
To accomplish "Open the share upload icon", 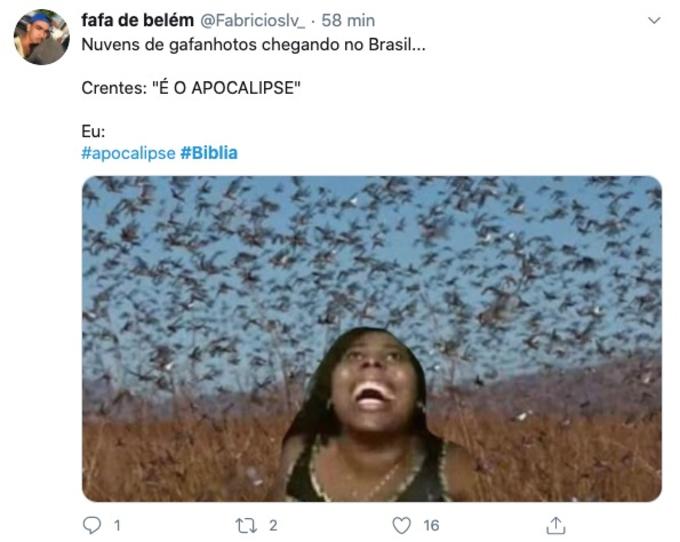I will click(x=556, y=525).
